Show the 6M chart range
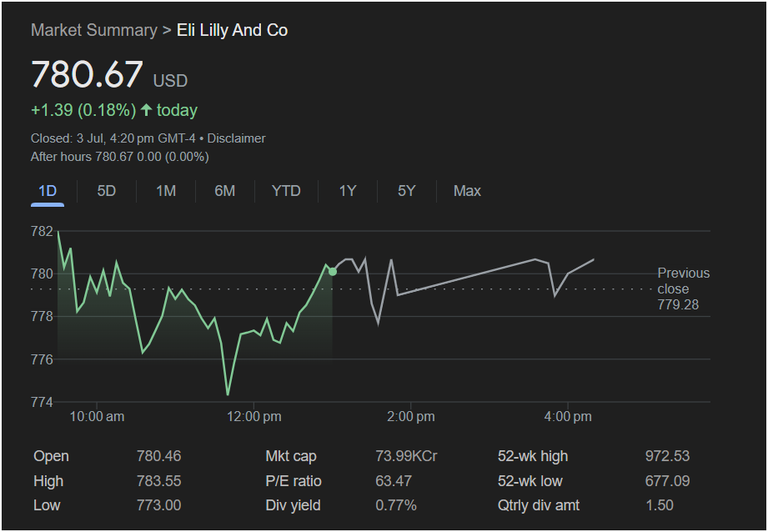The height and width of the screenshot is (532, 768). pyautogui.click(x=225, y=191)
